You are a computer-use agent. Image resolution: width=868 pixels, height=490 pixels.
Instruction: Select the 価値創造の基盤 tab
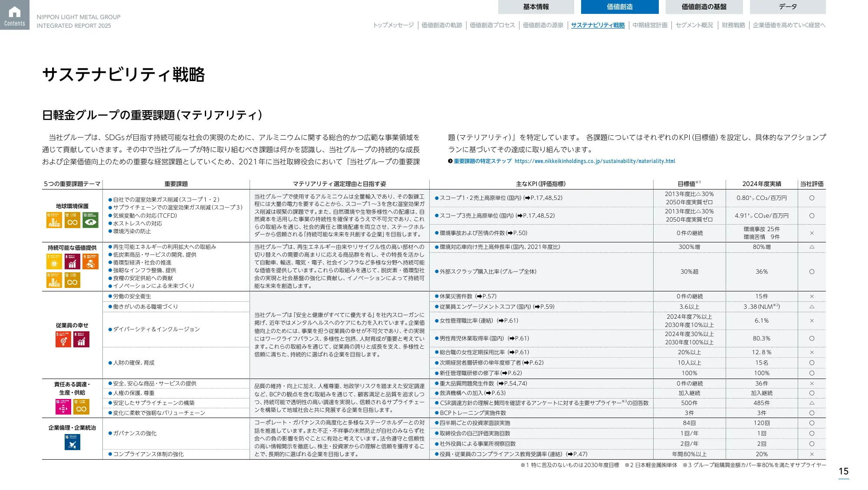coord(704,7)
